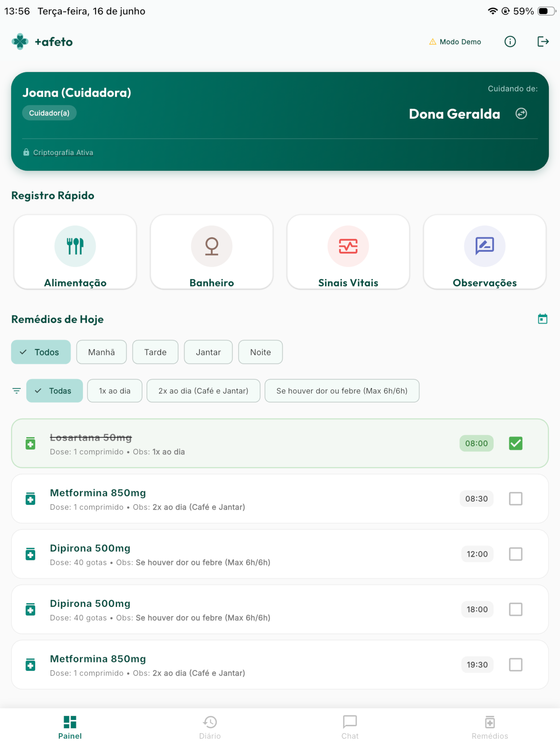
Task: Select the Todas frequency chip
Action: pyautogui.click(x=54, y=391)
